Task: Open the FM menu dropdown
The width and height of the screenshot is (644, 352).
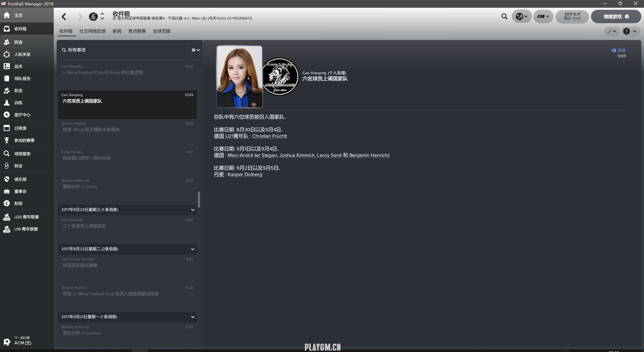Action: tap(543, 16)
